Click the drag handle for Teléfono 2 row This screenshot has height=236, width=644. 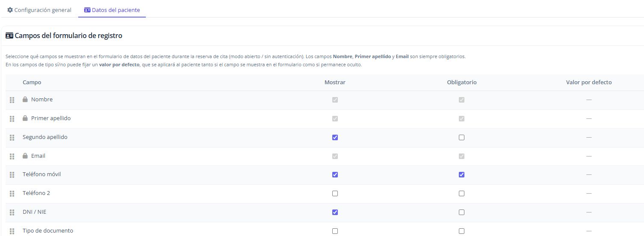(12, 194)
